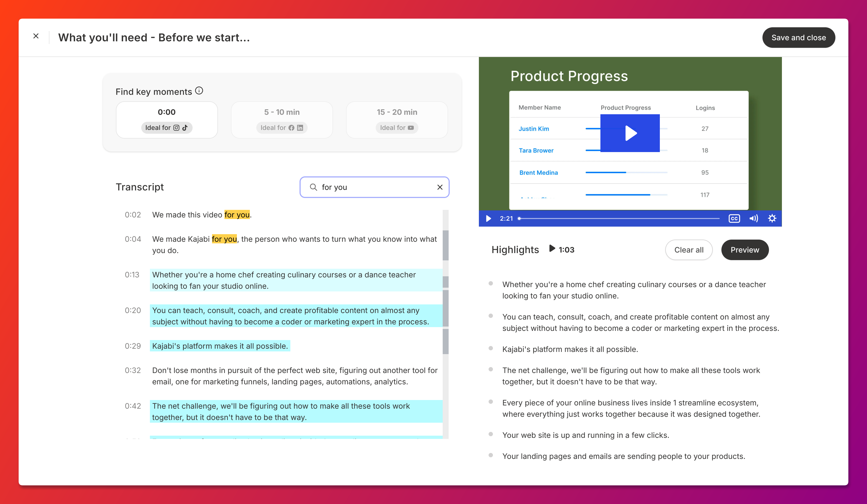Select the 5 - 10 min key moment card
The height and width of the screenshot is (504, 867).
click(281, 120)
